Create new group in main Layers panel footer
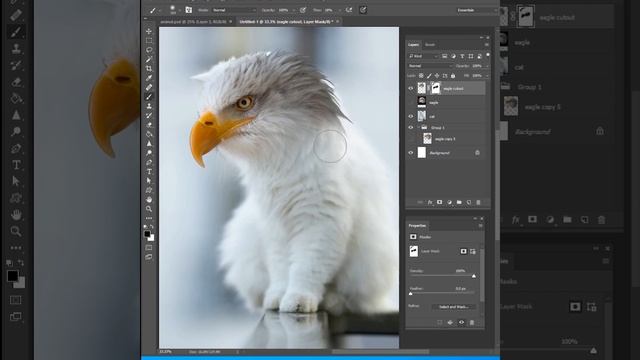The width and height of the screenshot is (640, 360). [x=459, y=202]
